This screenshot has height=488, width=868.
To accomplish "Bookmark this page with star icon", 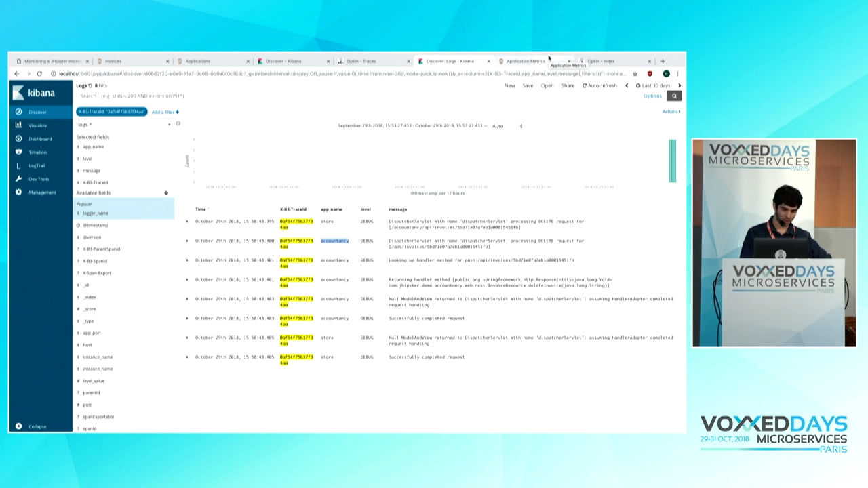I will (x=635, y=73).
